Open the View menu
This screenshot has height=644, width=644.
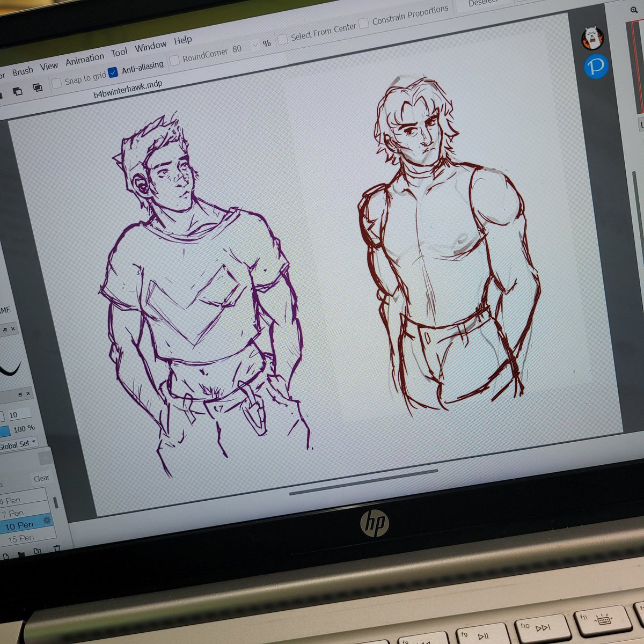[x=49, y=66]
